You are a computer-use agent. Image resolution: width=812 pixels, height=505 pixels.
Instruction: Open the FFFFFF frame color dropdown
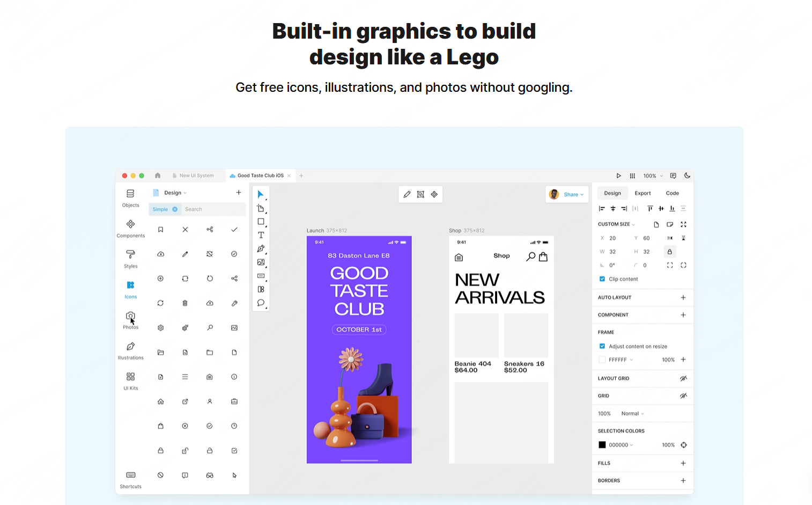[x=621, y=360]
